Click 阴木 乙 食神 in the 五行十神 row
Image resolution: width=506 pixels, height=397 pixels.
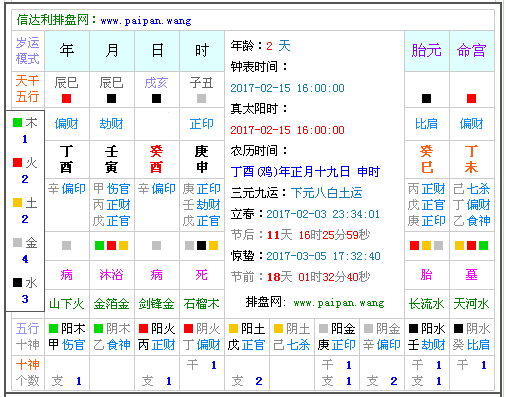coord(112,337)
